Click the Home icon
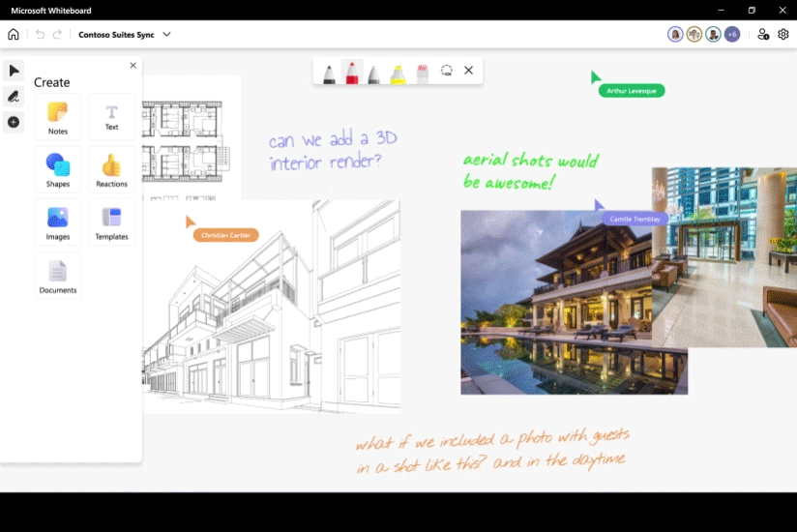The image size is (797, 532). [14, 34]
